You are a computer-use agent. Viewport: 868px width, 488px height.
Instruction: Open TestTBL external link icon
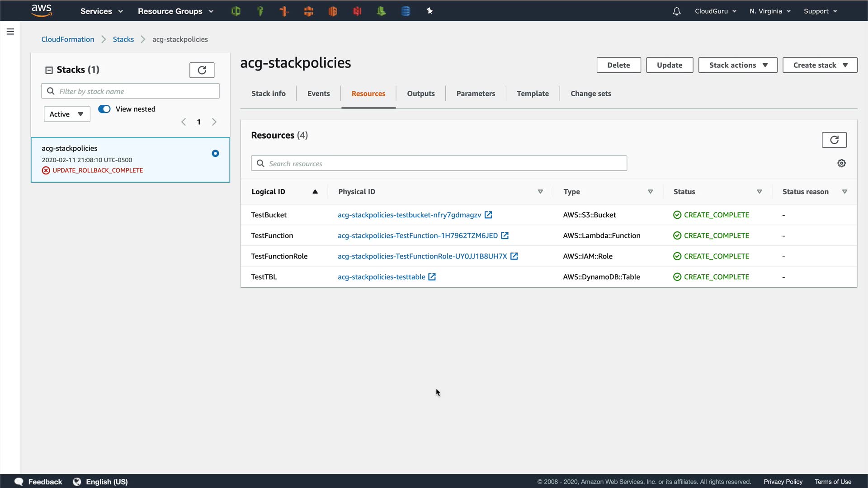432,277
